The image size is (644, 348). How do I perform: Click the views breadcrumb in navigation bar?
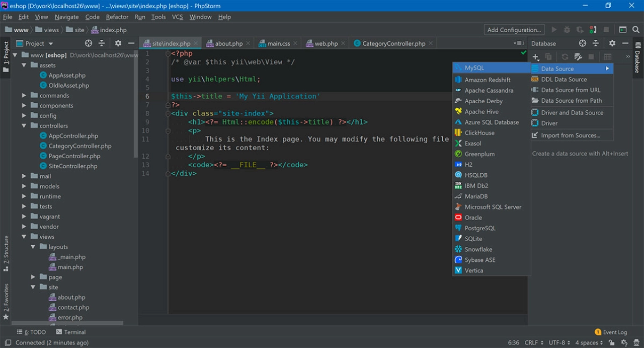47,30
